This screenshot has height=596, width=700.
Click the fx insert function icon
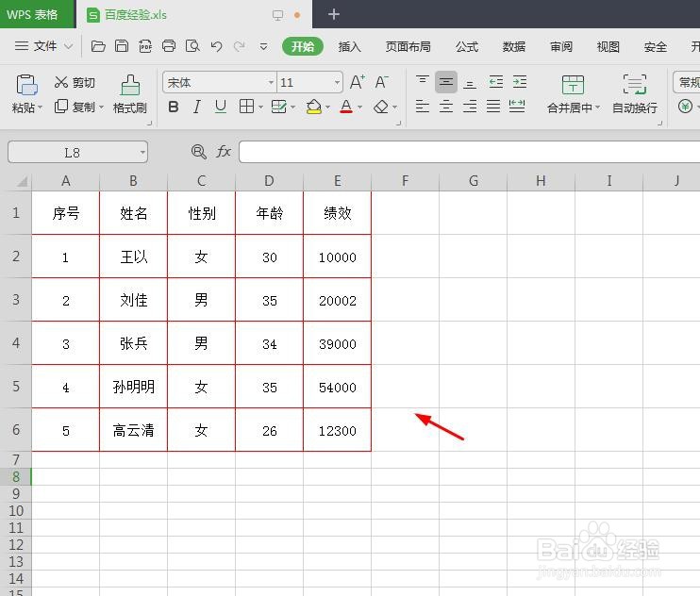[224, 152]
